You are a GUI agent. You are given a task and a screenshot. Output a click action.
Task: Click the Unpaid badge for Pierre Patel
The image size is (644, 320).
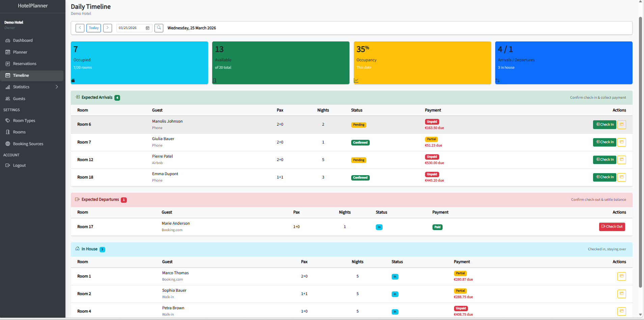(x=432, y=157)
